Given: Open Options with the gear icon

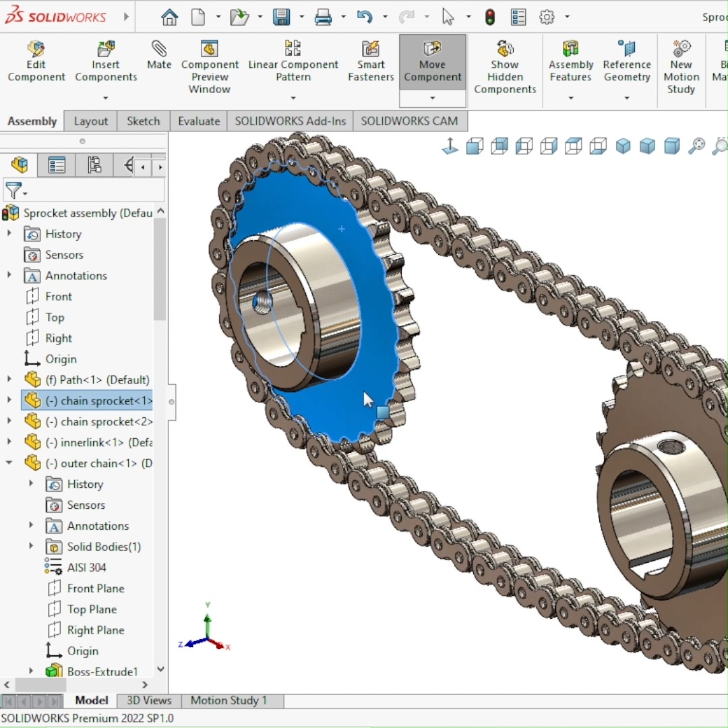Looking at the screenshot, I should click(547, 17).
